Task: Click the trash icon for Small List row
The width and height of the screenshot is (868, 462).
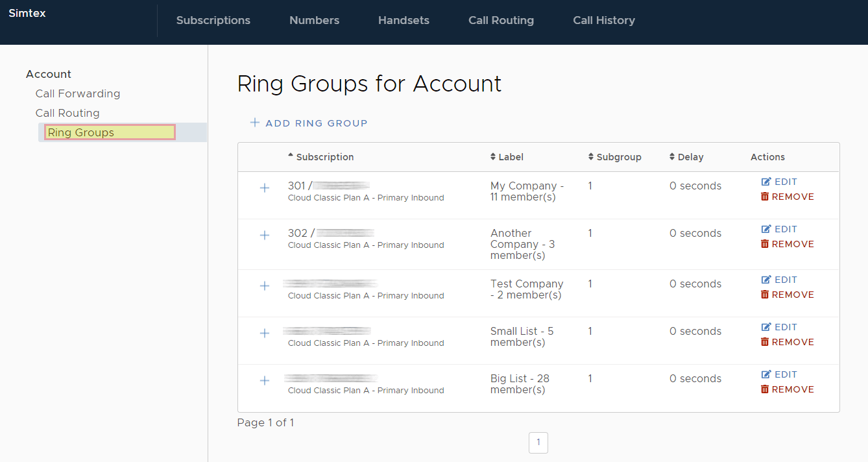Action: point(765,342)
